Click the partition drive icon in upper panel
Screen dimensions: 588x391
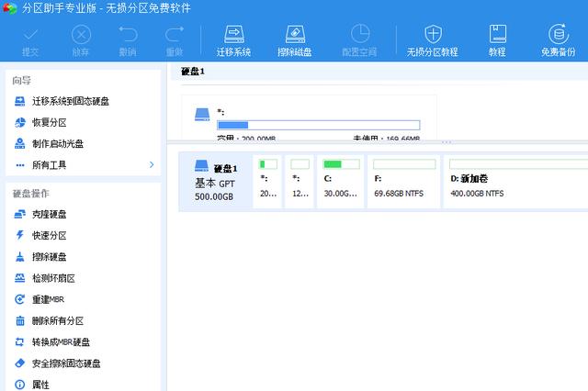[202, 114]
